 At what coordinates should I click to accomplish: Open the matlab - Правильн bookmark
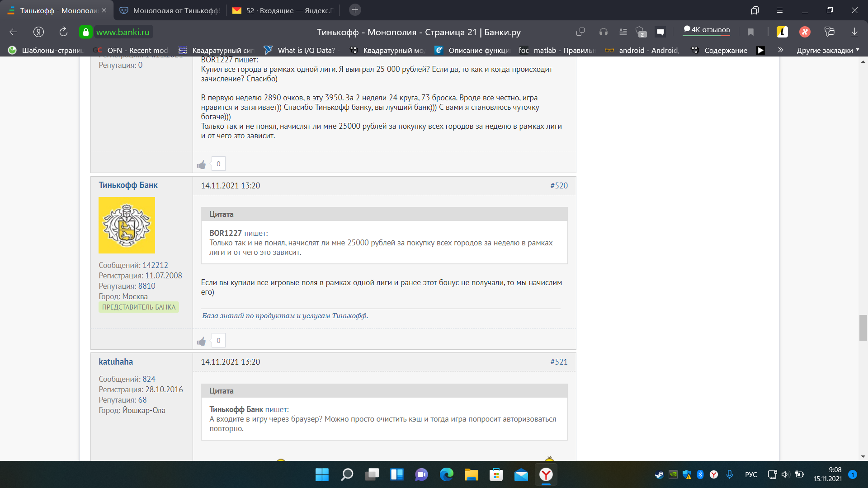tap(557, 50)
